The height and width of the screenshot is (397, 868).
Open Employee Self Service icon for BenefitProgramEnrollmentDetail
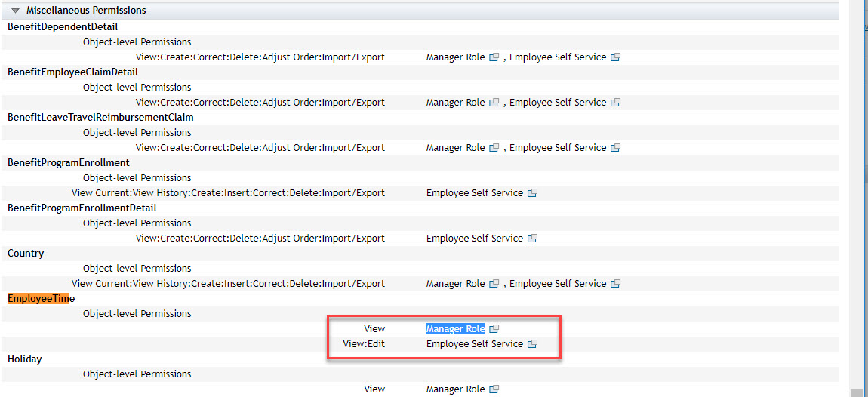(x=533, y=239)
